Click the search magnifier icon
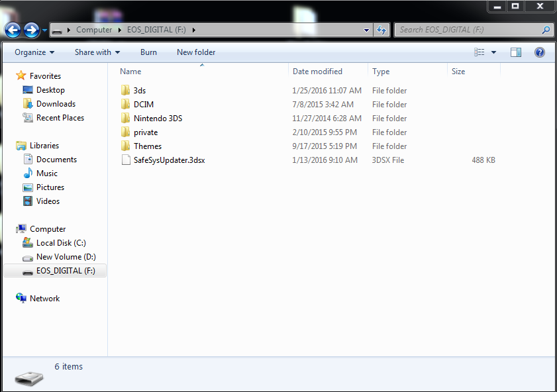The width and height of the screenshot is (557, 392). point(546,30)
